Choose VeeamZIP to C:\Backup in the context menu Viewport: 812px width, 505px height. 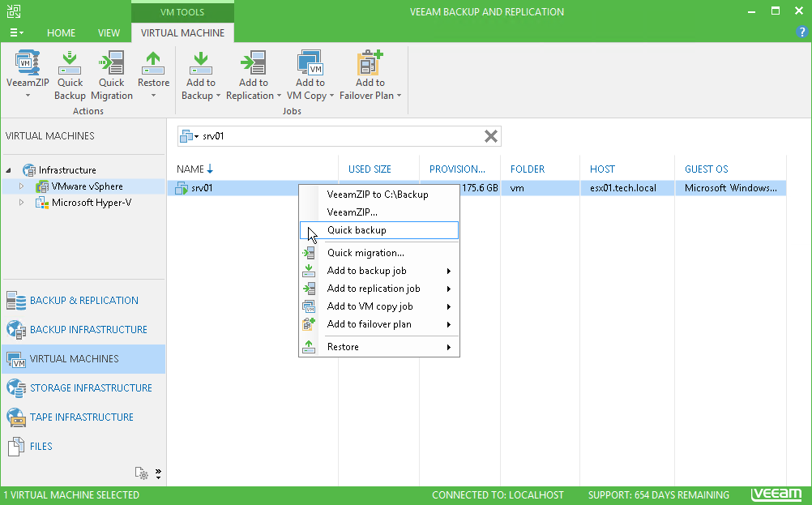(379, 195)
